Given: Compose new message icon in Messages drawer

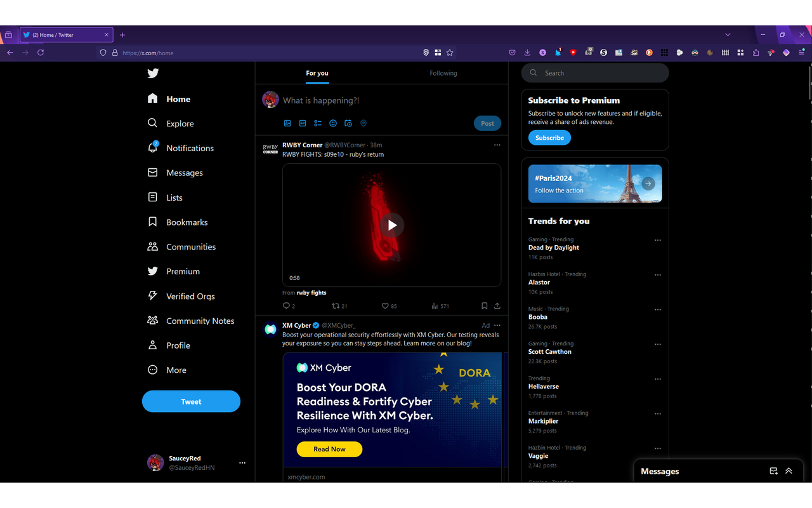Looking at the screenshot, I should point(773,471).
